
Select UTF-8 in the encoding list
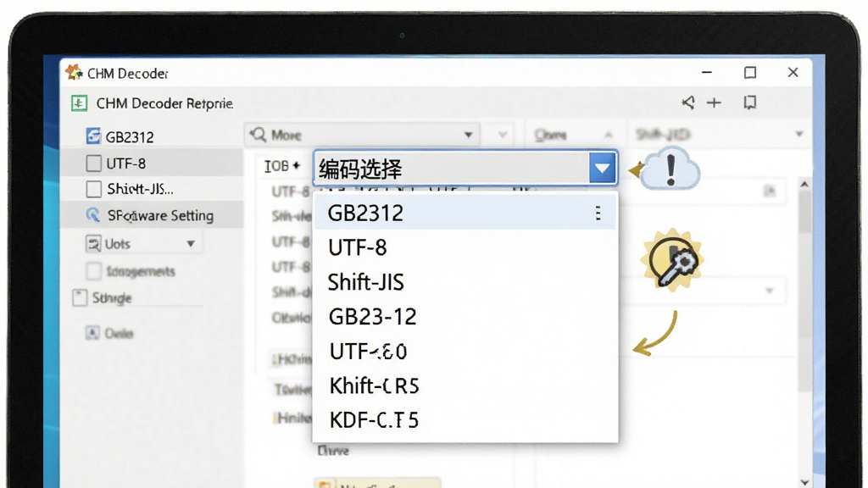tap(465, 247)
